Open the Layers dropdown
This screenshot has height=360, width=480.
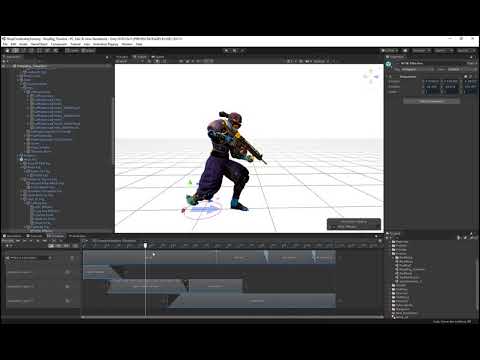tap(443, 51)
